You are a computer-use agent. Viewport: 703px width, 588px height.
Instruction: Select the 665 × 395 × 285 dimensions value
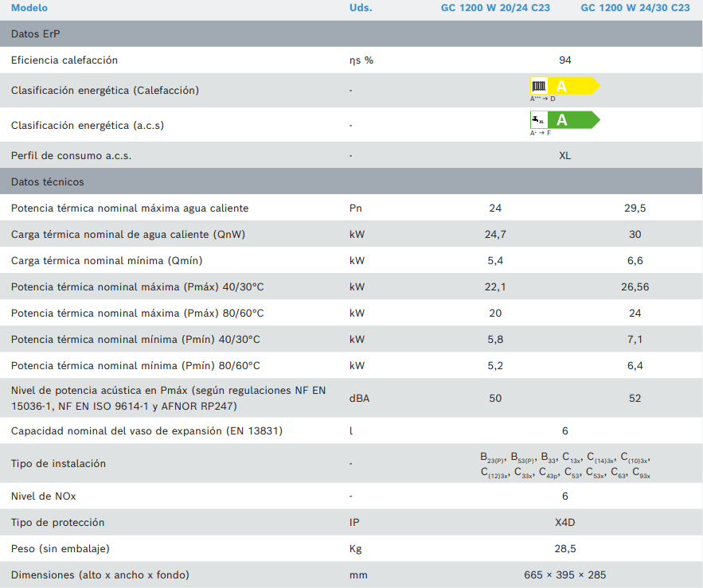point(565,575)
